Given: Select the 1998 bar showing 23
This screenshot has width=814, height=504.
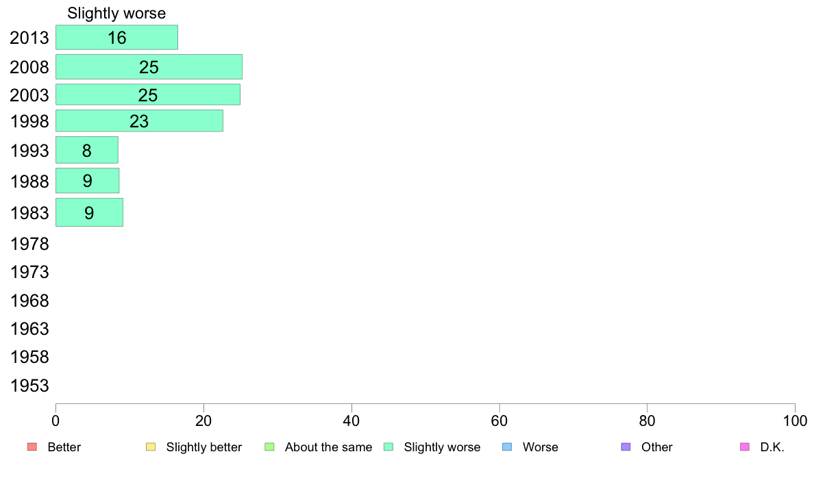Looking at the screenshot, I should point(140,121).
